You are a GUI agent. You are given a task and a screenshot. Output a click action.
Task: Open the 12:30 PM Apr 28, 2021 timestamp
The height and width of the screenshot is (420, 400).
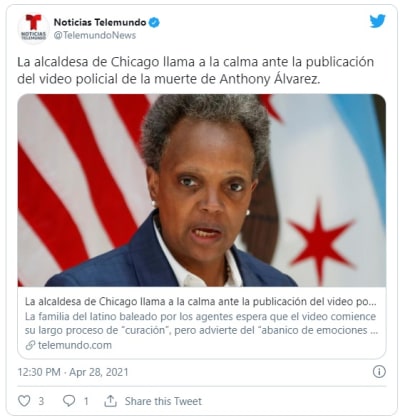[73, 372]
